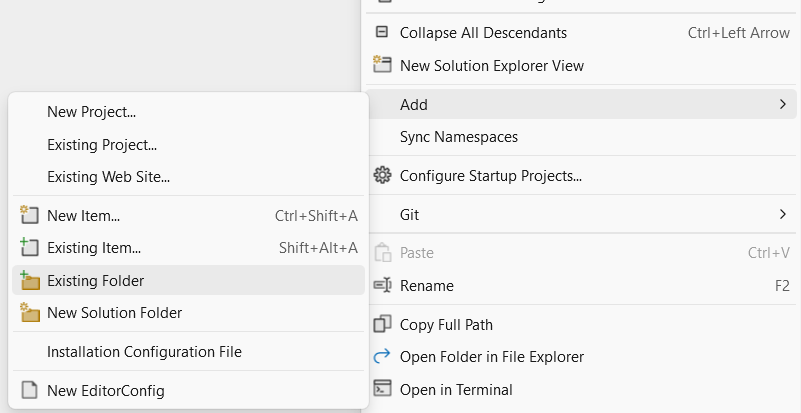The width and height of the screenshot is (801, 413).
Task: Select Installation Configuration File entry
Action: pyautogui.click(x=144, y=351)
